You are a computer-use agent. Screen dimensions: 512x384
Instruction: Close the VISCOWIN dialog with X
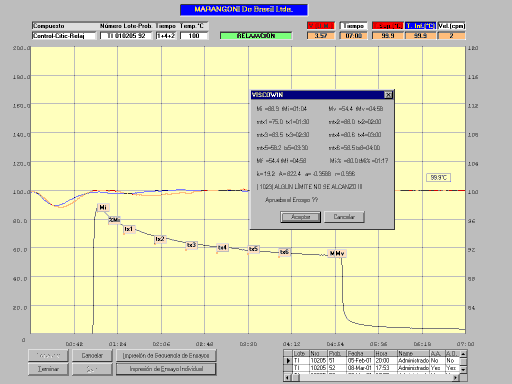click(388, 95)
